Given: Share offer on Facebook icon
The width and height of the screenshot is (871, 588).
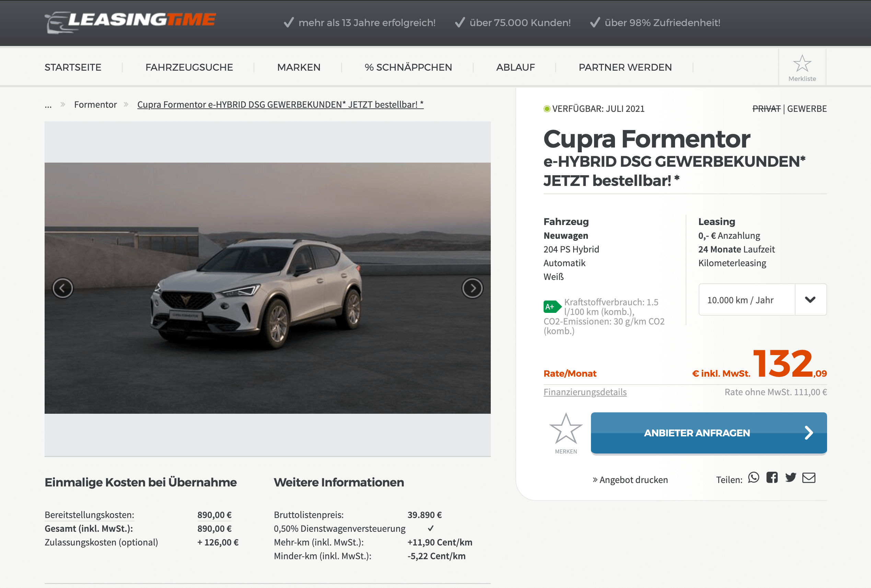Looking at the screenshot, I should (772, 478).
